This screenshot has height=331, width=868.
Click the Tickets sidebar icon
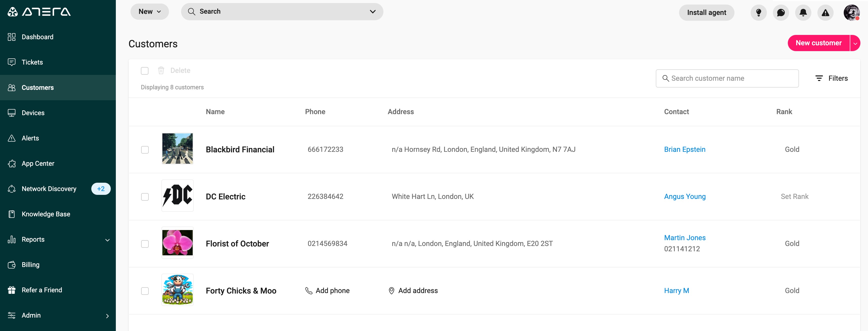pyautogui.click(x=12, y=62)
